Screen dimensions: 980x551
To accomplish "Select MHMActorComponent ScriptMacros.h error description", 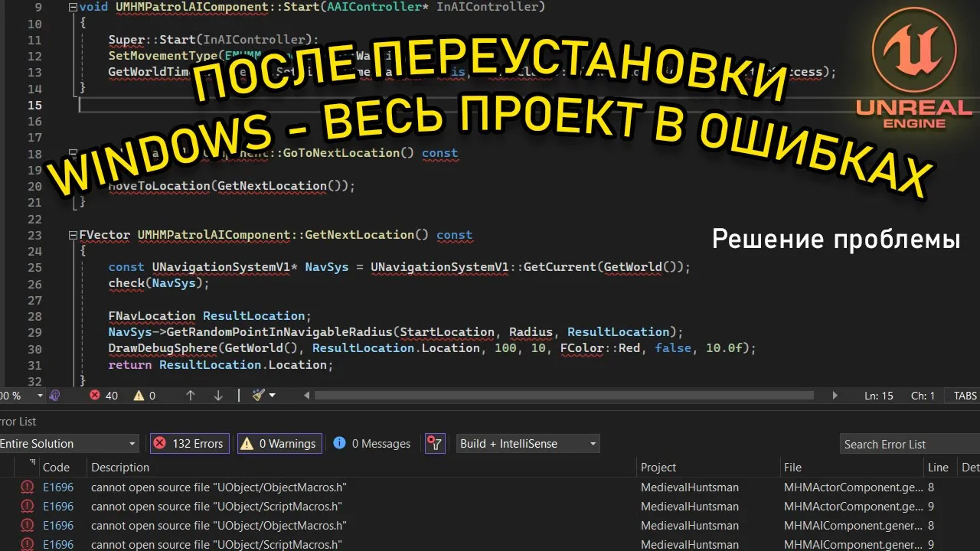I will pos(216,506).
